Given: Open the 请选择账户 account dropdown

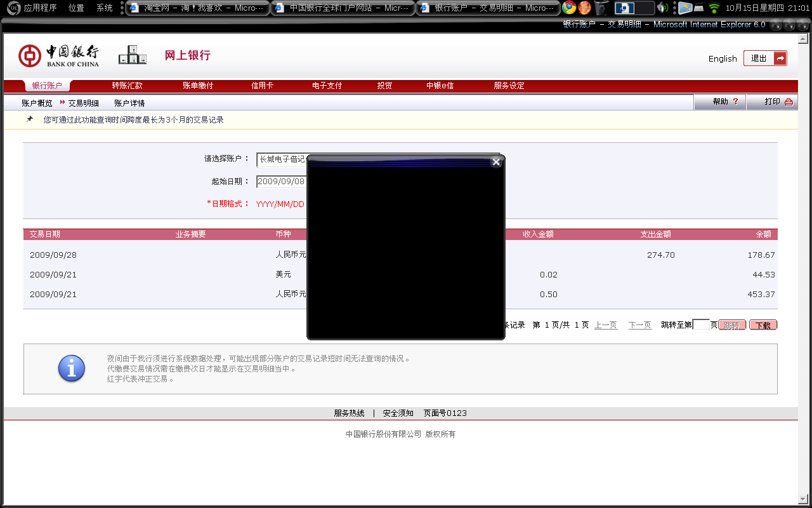Looking at the screenshot, I should [377, 159].
